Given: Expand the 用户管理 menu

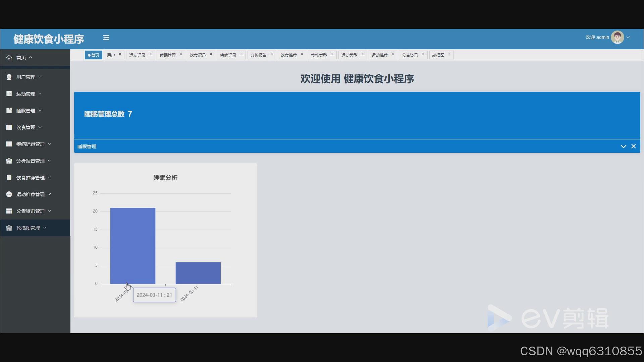Looking at the screenshot, I should (35, 77).
